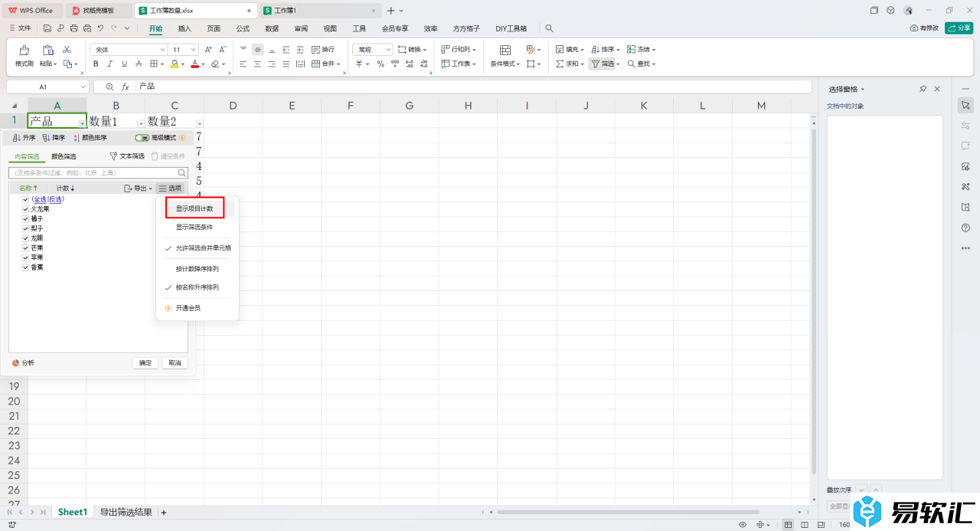The image size is (980, 531).
Task: Toggle 允许筛选合并单元格 option
Action: tap(198, 248)
